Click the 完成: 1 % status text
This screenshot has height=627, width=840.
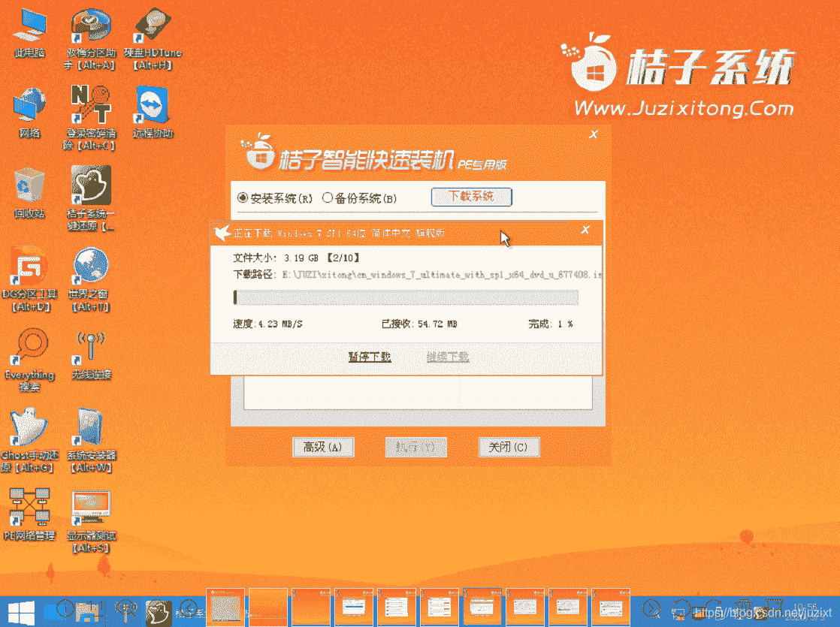tap(550, 324)
